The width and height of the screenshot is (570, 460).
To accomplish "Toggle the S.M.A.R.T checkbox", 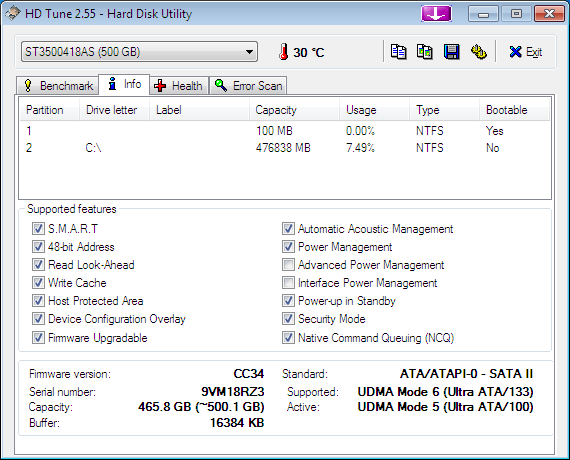I will (x=38, y=229).
